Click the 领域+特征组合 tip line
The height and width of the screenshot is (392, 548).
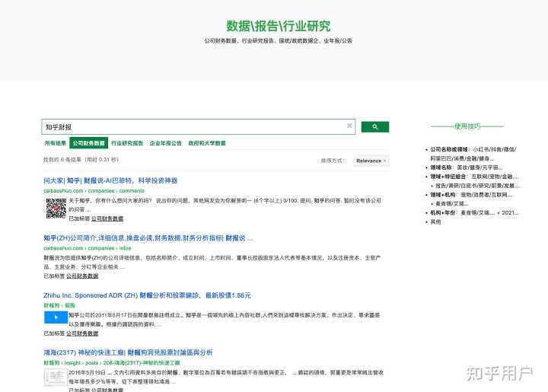(x=475, y=181)
